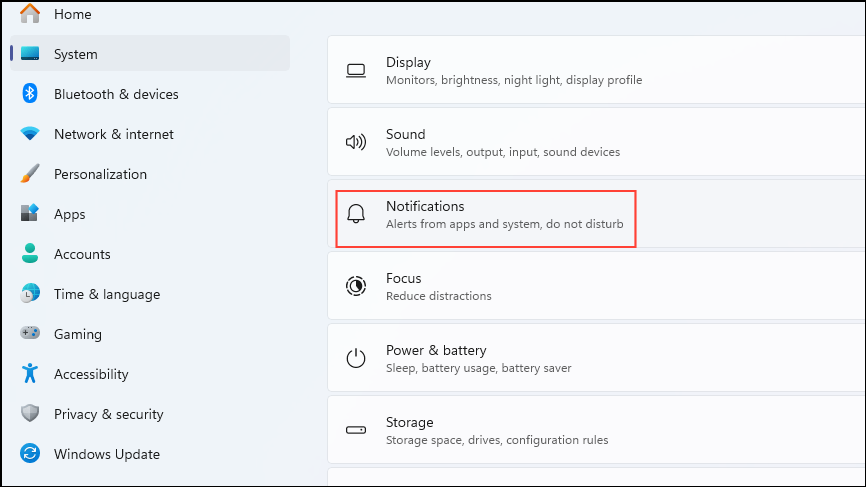Click the Windows Update sync icon
866x487 pixels.
(30, 453)
